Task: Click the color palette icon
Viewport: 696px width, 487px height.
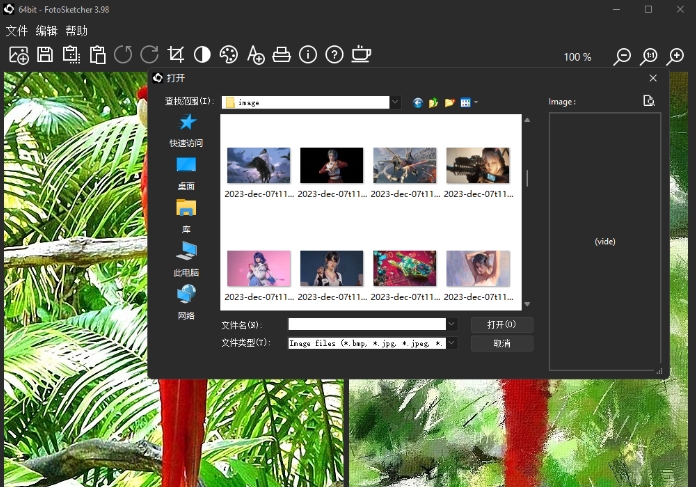Action: (229, 56)
